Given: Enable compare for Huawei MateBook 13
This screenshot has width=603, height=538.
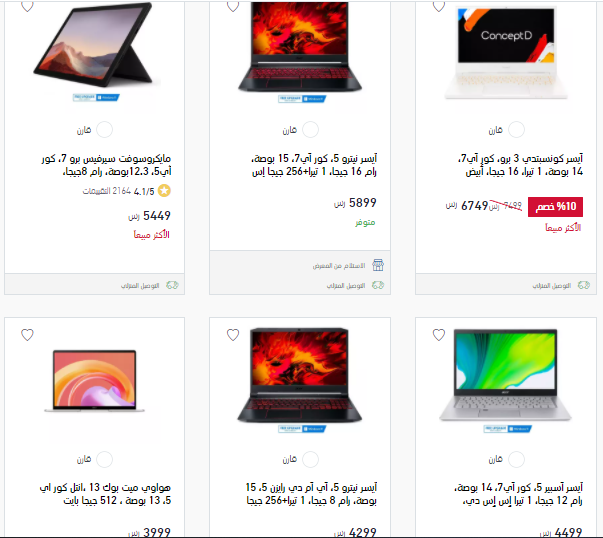Looking at the screenshot, I should (x=104, y=459).
